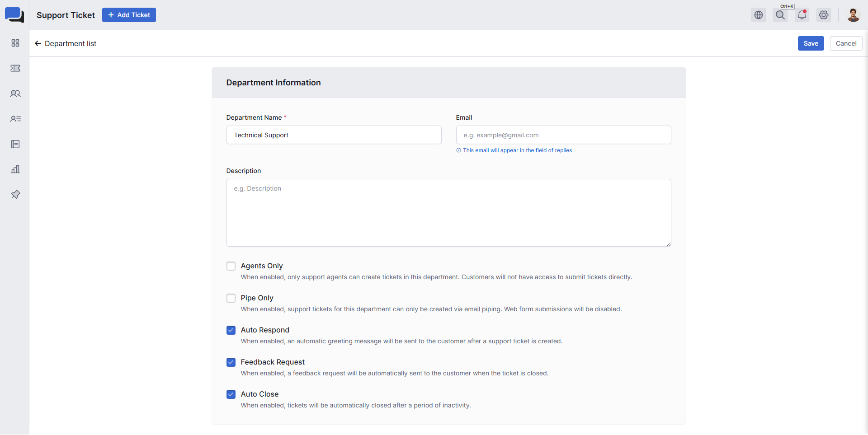The image size is (868, 435).
Task: Open the knowledge base article icon in sidebar
Action: [15, 144]
